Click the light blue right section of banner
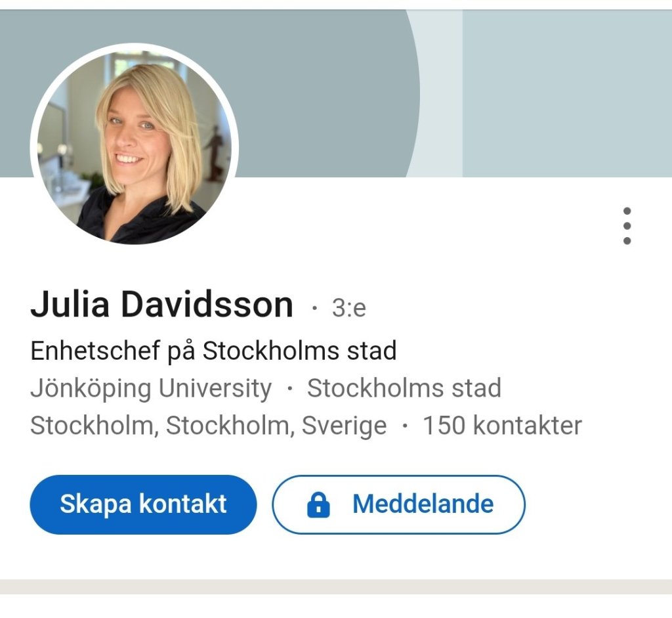The height and width of the screenshot is (618, 672). pos(567,93)
